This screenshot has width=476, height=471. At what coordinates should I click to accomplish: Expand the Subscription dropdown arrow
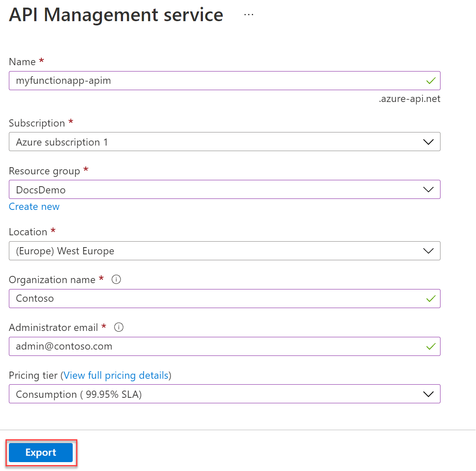428,142
